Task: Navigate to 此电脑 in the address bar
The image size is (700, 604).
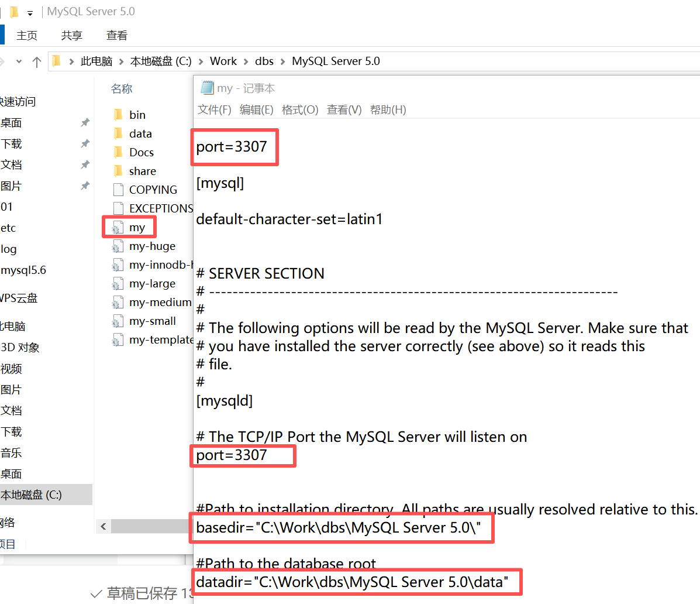Action: 96,61
